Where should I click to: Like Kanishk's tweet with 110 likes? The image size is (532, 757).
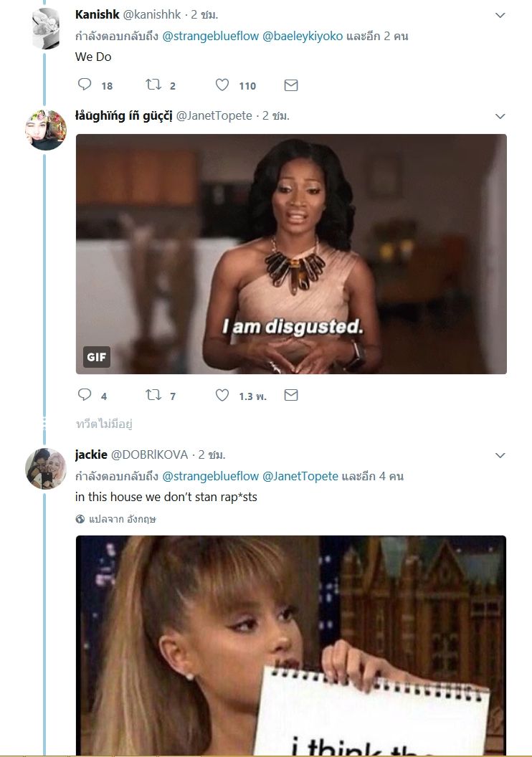(x=222, y=85)
